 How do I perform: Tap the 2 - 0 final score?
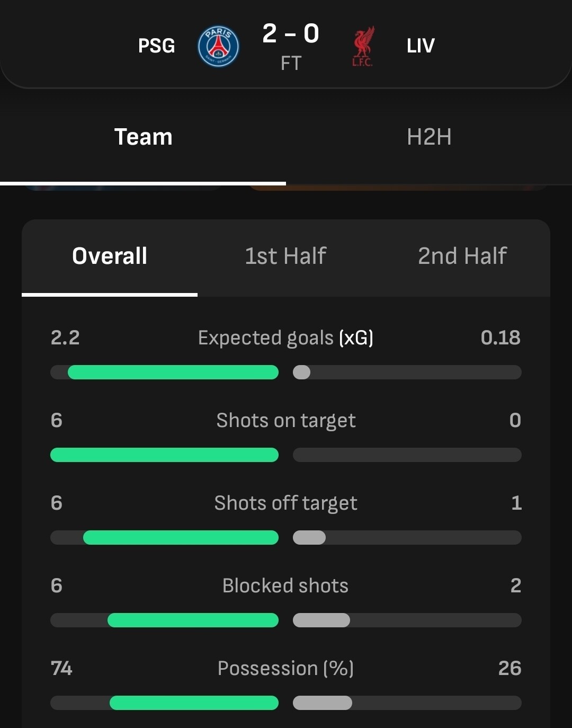click(x=291, y=34)
